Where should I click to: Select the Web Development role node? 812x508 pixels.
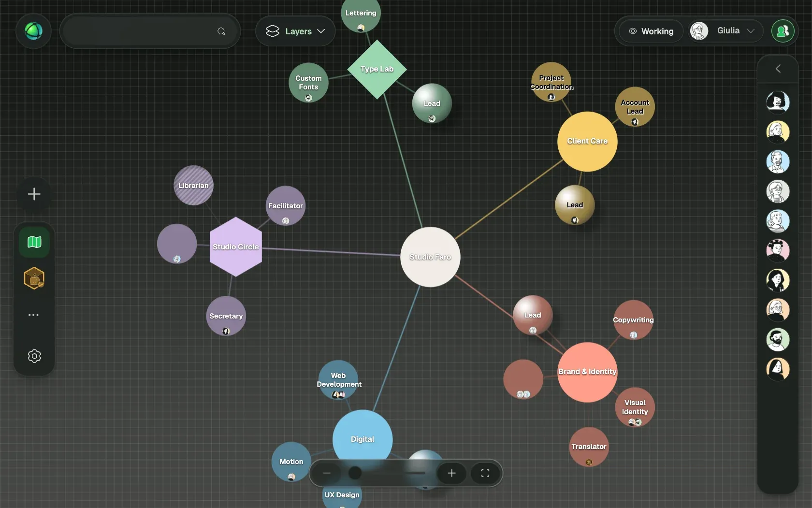(338, 380)
